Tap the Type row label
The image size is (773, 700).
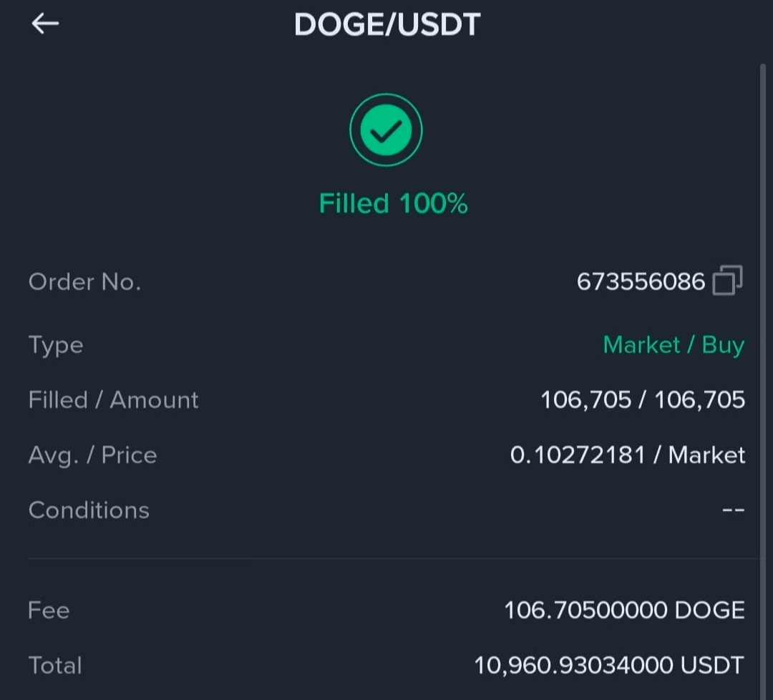point(56,345)
